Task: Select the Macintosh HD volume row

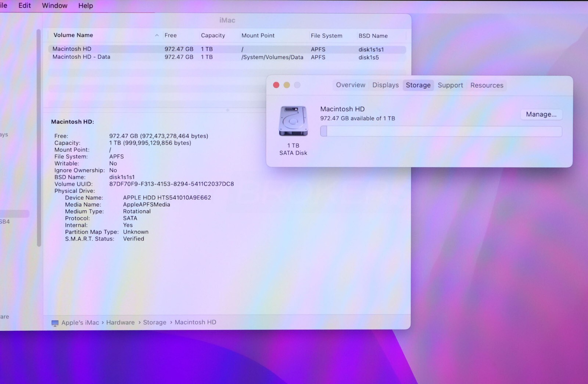Action: click(x=227, y=49)
